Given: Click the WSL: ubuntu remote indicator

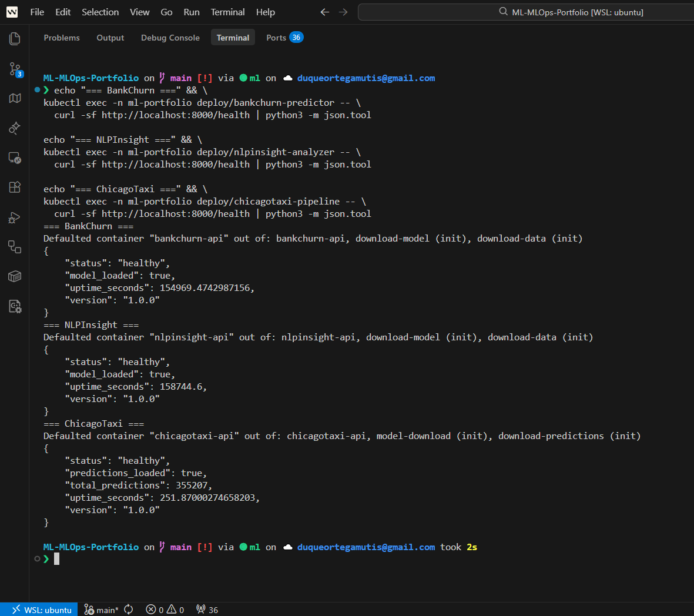Looking at the screenshot, I should coord(40,610).
